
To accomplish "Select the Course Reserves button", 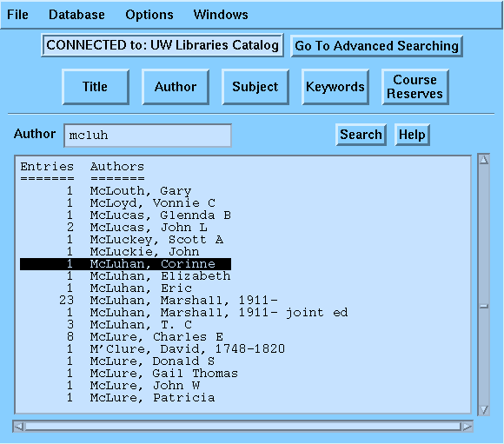I will tap(415, 87).
